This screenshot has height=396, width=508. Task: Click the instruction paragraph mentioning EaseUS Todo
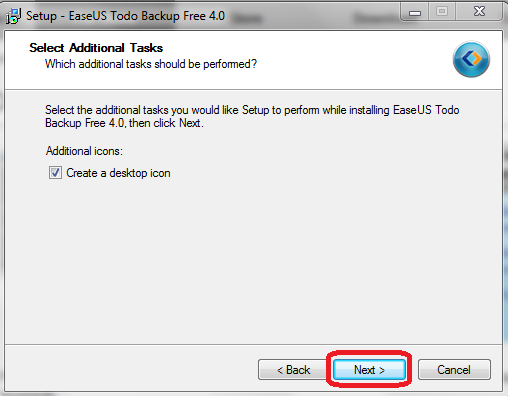[252, 116]
